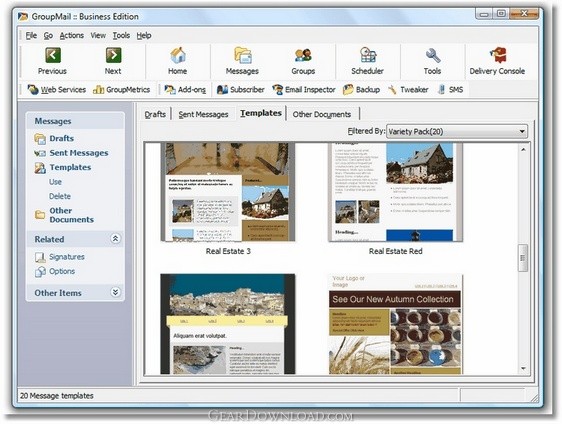This screenshot has width=562, height=424.
Task: Click the Signatures icon under Related
Action: (x=40, y=257)
